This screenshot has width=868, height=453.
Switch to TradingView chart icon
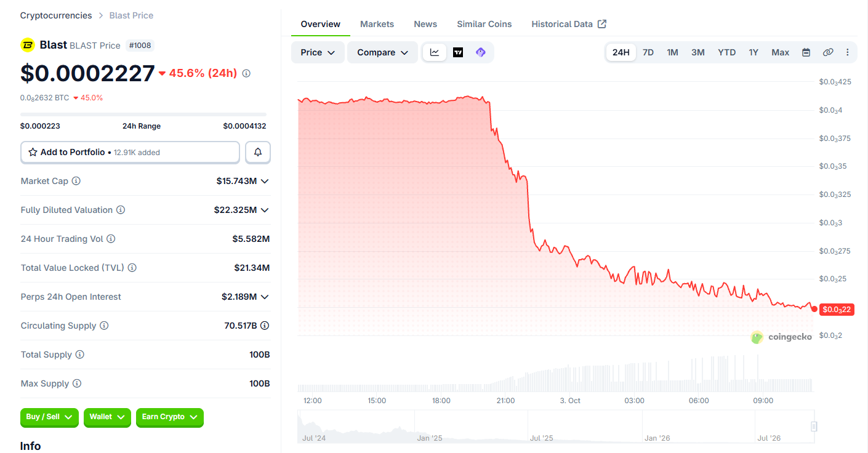tap(458, 52)
